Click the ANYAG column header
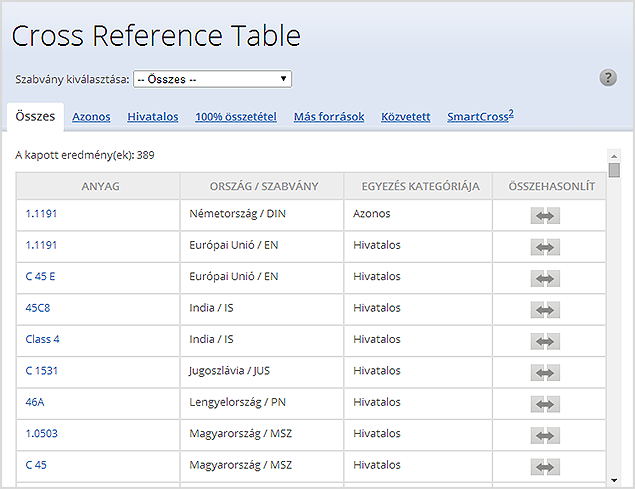The width and height of the screenshot is (635, 489). coord(98,186)
